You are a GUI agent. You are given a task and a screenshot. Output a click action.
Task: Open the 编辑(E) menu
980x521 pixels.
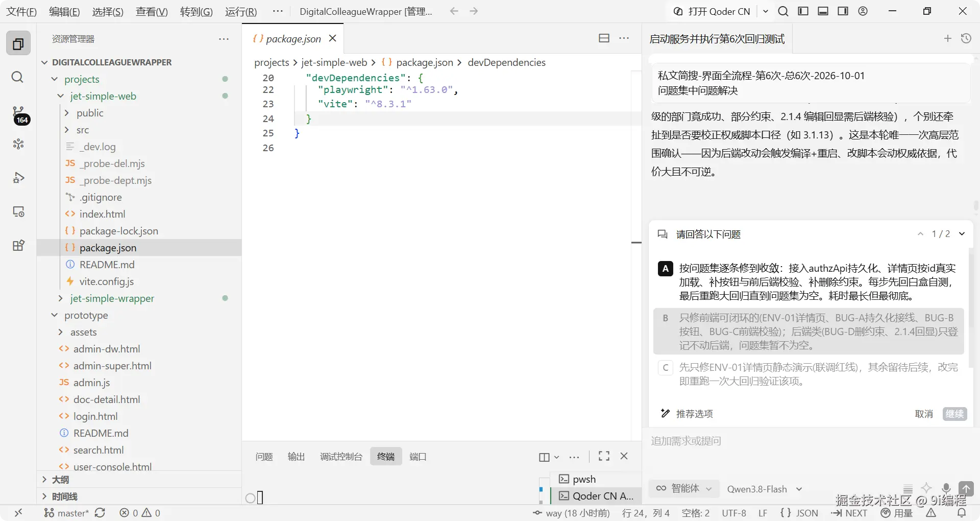tap(64, 11)
